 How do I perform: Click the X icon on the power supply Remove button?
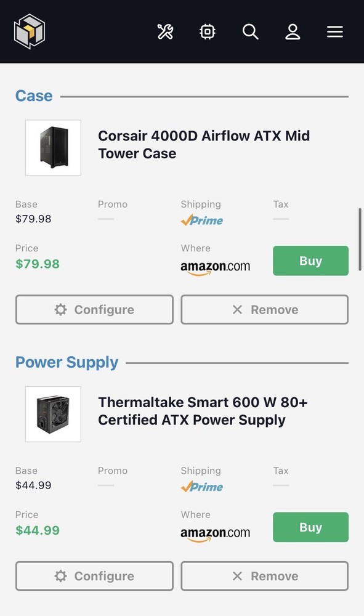[x=237, y=575]
